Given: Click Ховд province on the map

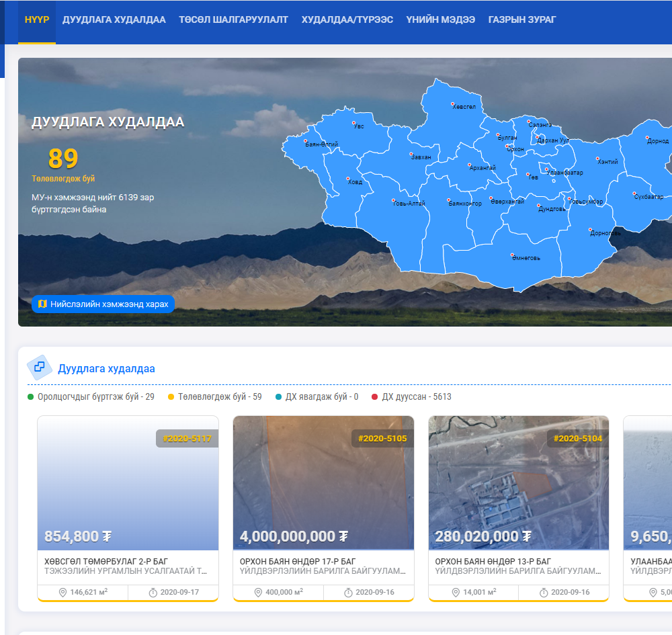Looking at the screenshot, I should 355,181.
